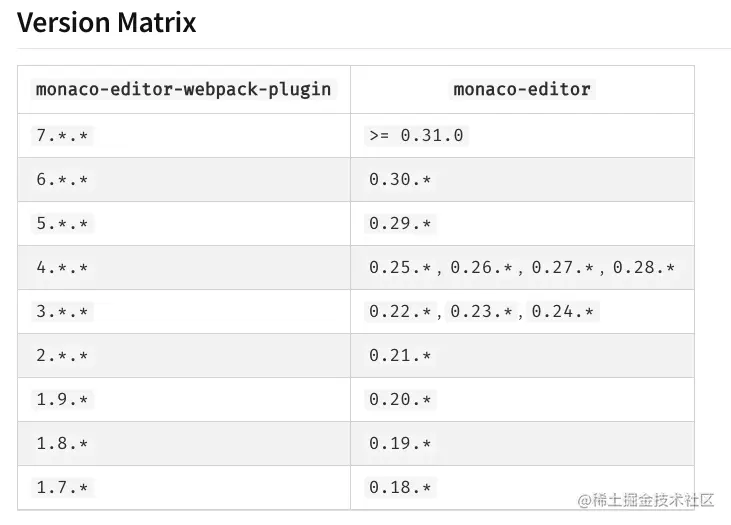The image size is (731, 525).
Task: Click the 0.25.* version code
Action: coord(400,268)
